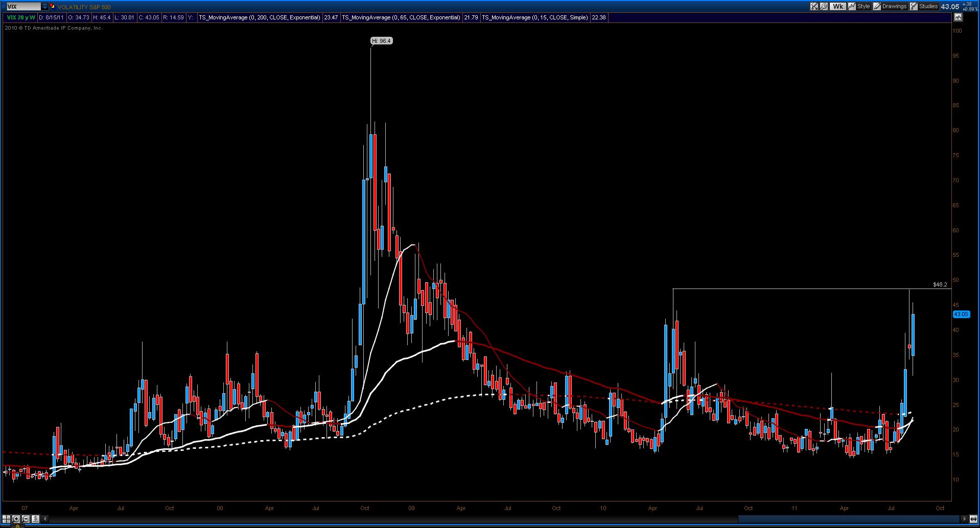Image resolution: width=980 pixels, height=528 pixels.
Task: Click the 'D: 8/15/11' date value
Action: click(52, 17)
